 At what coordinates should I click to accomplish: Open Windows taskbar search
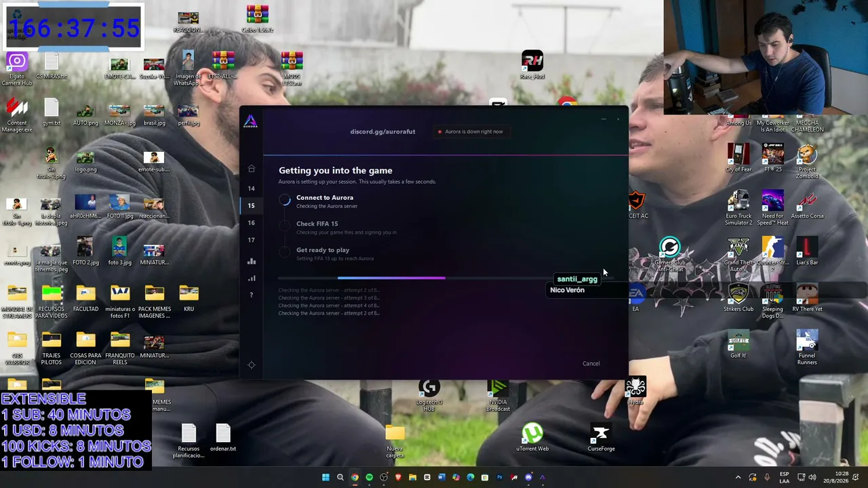coord(340,477)
